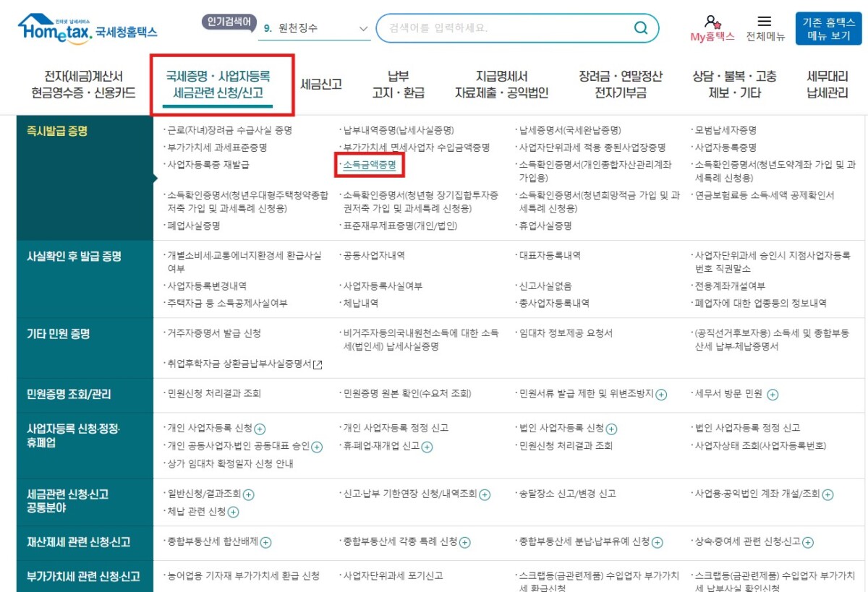
Task: Open 사업자등록증 재발급 link
Action: coord(208,165)
